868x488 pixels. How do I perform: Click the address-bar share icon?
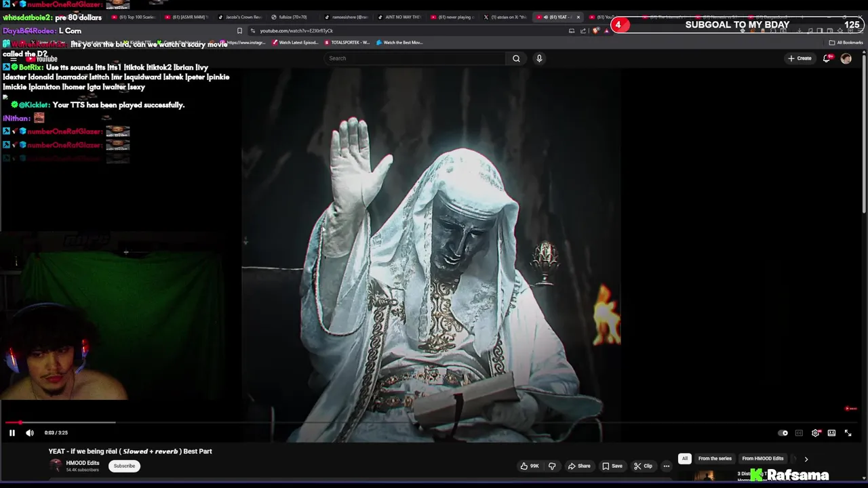coord(583,30)
